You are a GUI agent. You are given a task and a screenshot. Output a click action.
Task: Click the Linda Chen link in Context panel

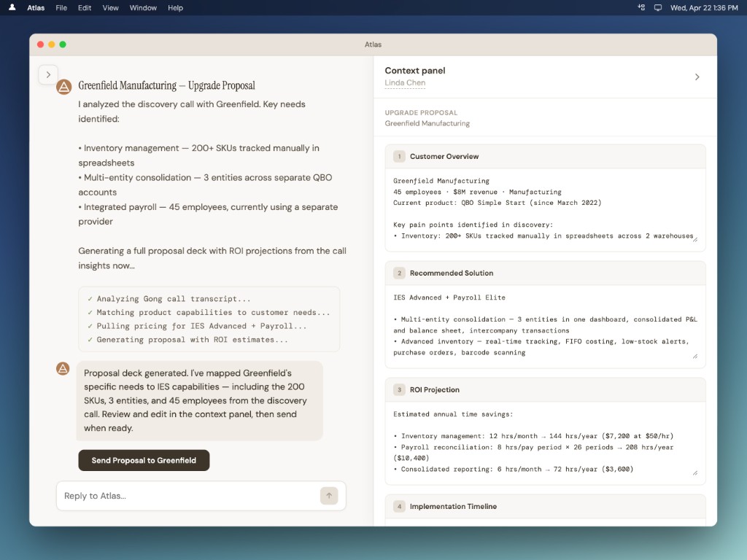click(x=405, y=83)
